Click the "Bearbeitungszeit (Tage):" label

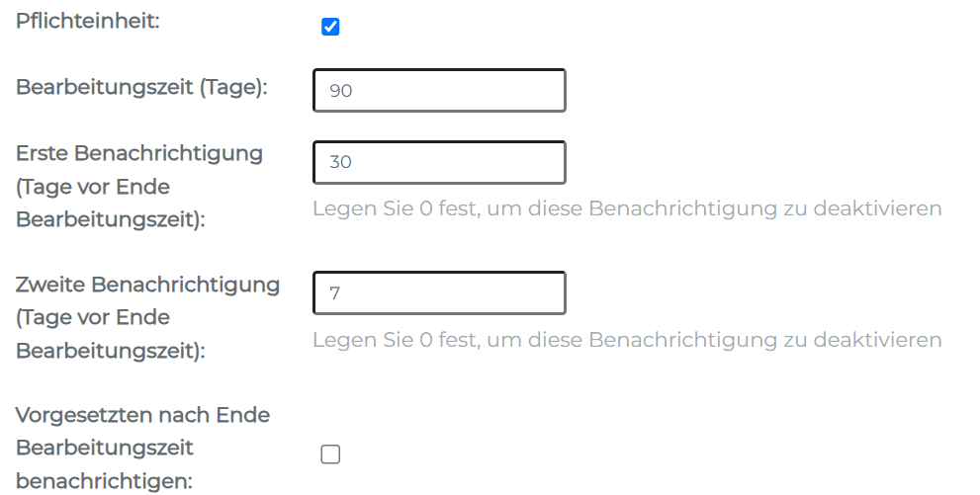[141, 87]
